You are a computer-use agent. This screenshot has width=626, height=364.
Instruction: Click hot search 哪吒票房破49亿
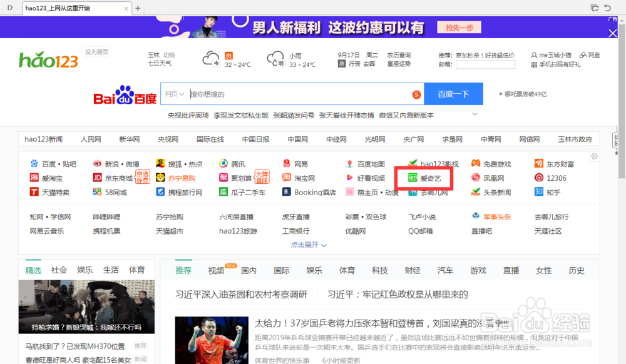[x=525, y=94]
